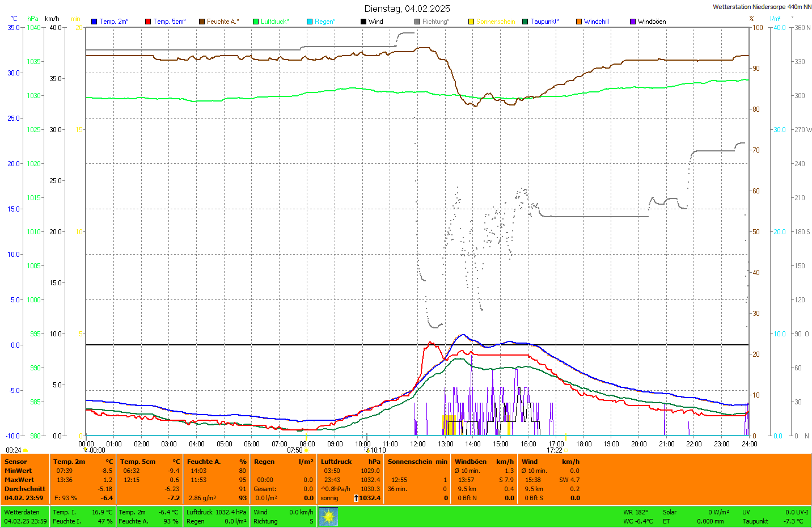The width and height of the screenshot is (812, 528).
Task: Click the Sensor column header in table
Action: point(16,462)
